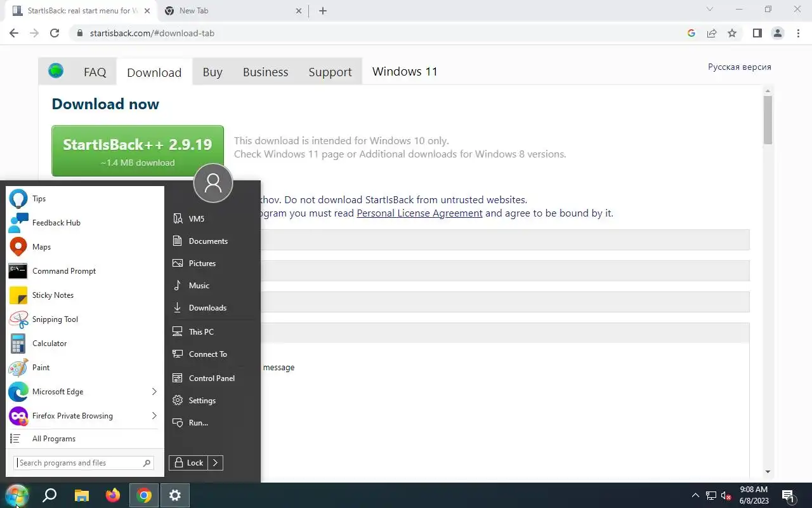Download StartIsBack++ 2.9.19

pyautogui.click(x=138, y=151)
